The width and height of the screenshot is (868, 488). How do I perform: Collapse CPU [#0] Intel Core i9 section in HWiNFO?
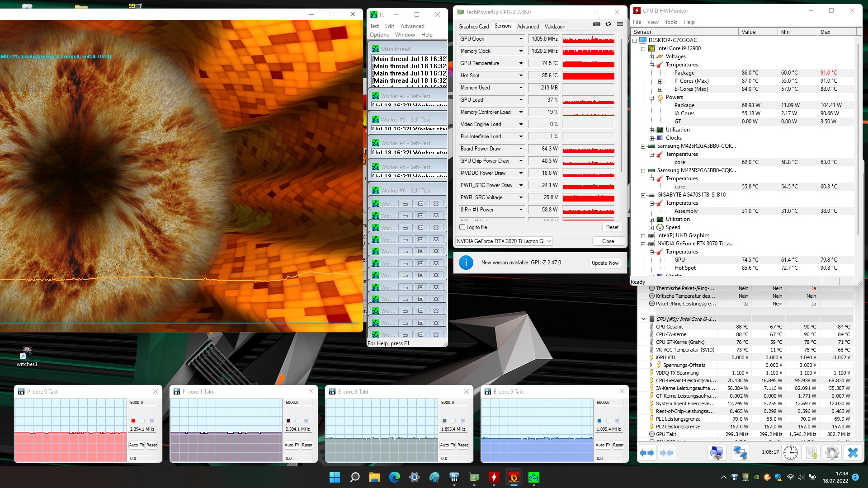pyautogui.click(x=643, y=319)
